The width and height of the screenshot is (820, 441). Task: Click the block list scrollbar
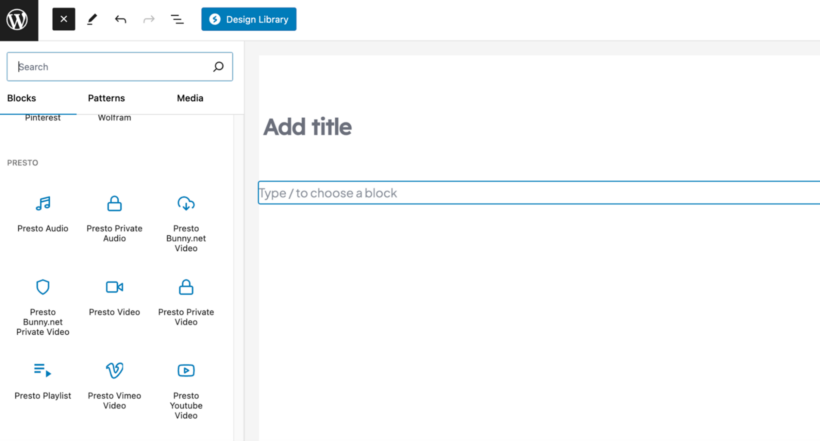(238, 278)
